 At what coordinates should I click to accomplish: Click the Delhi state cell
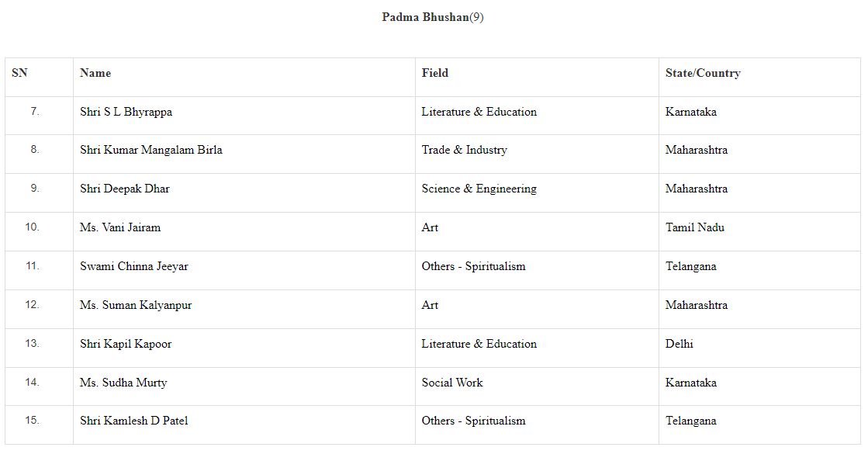(x=680, y=344)
